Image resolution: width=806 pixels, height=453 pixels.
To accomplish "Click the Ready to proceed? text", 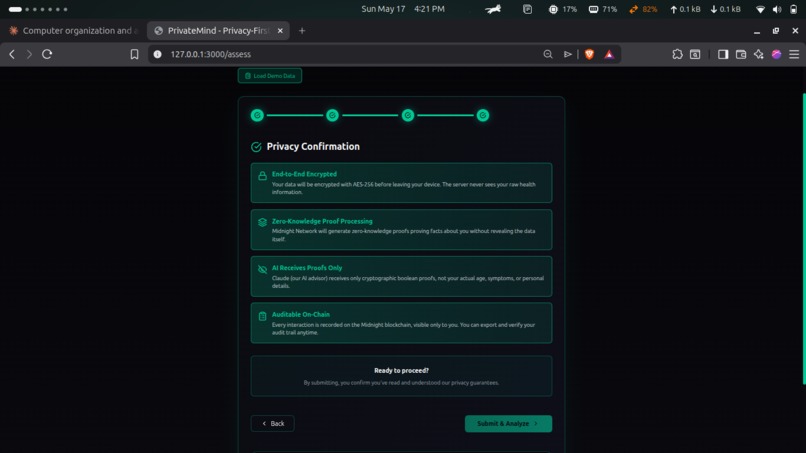I will [401, 370].
